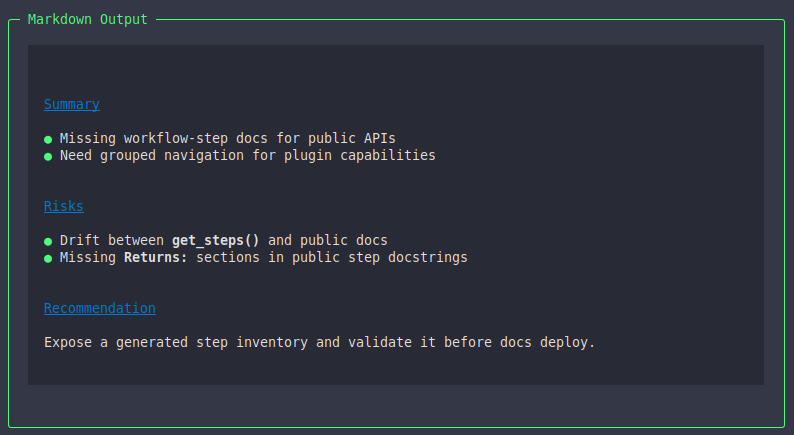
Task: Click bullet dot beside 'Drift between'
Action: click(48, 241)
